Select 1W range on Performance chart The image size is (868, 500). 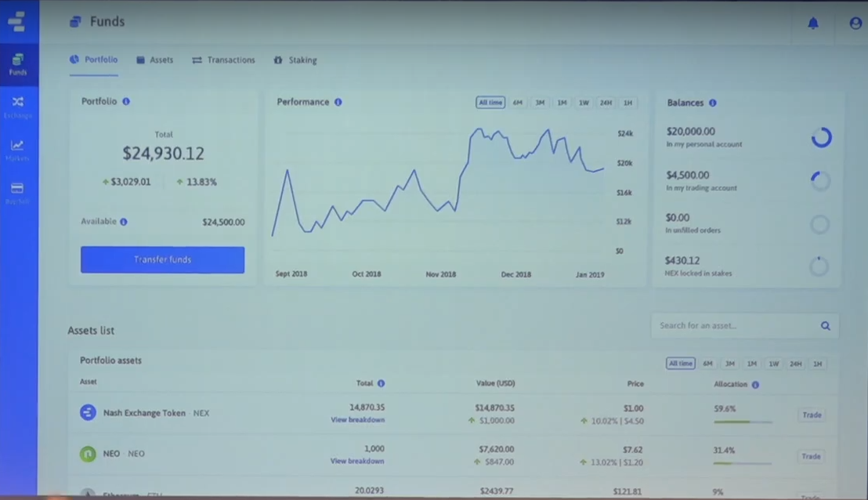584,103
